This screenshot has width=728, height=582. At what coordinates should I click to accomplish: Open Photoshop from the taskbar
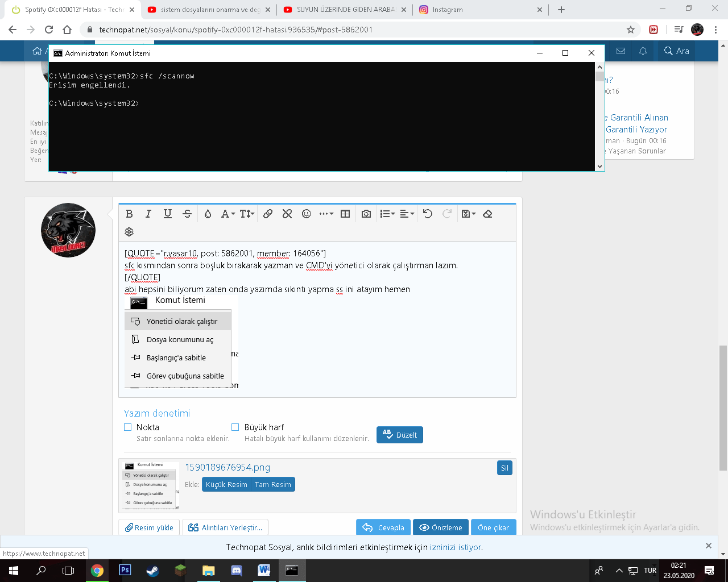tap(125, 570)
